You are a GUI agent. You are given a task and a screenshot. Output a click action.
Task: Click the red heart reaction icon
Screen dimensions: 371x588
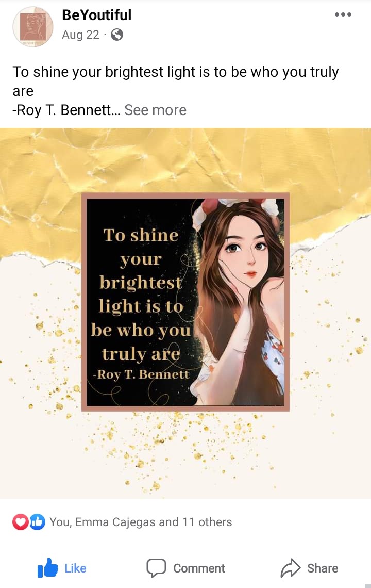pyautogui.click(x=20, y=522)
